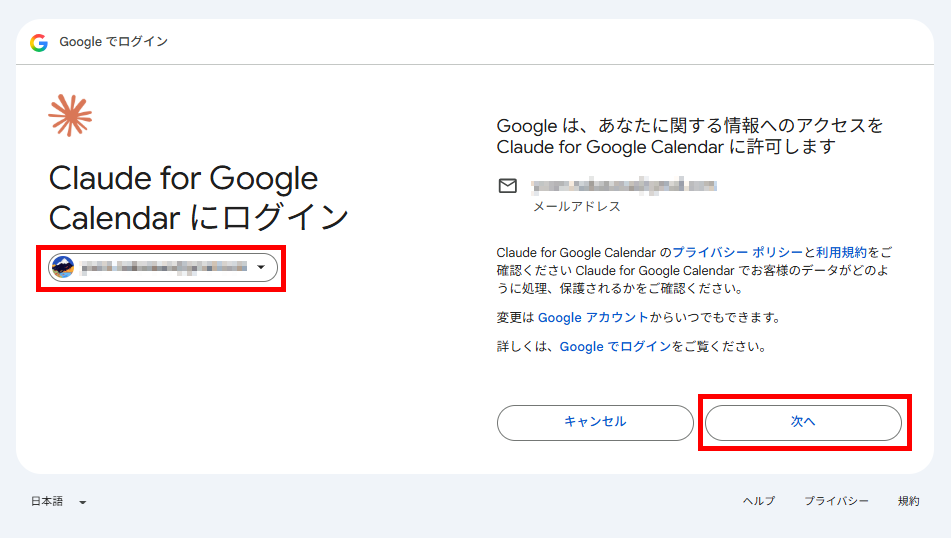Screen dimensions: 951x538
Task: Open the プライバシー footer link
Action: 836,501
